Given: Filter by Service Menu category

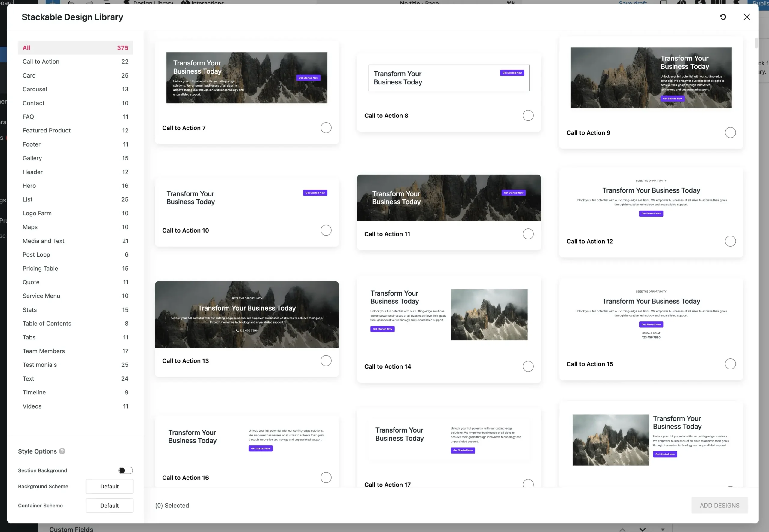Looking at the screenshot, I should pyautogui.click(x=75, y=296).
